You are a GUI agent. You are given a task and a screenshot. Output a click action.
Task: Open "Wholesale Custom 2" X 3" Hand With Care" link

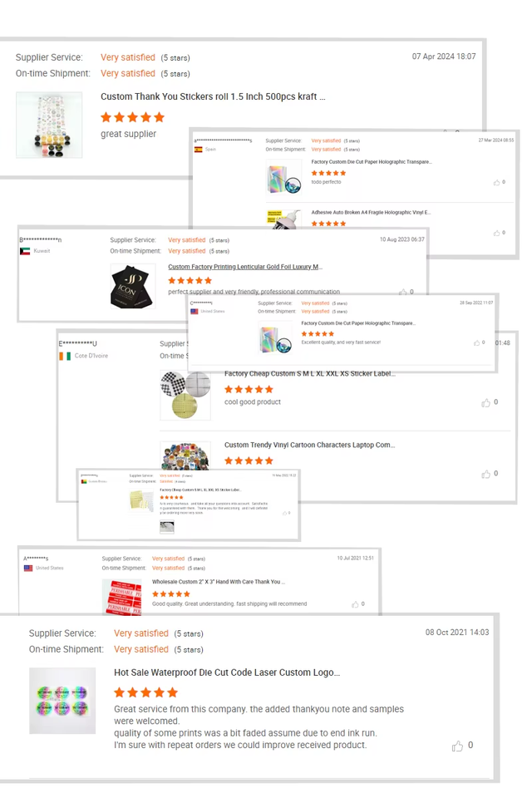[x=219, y=582]
